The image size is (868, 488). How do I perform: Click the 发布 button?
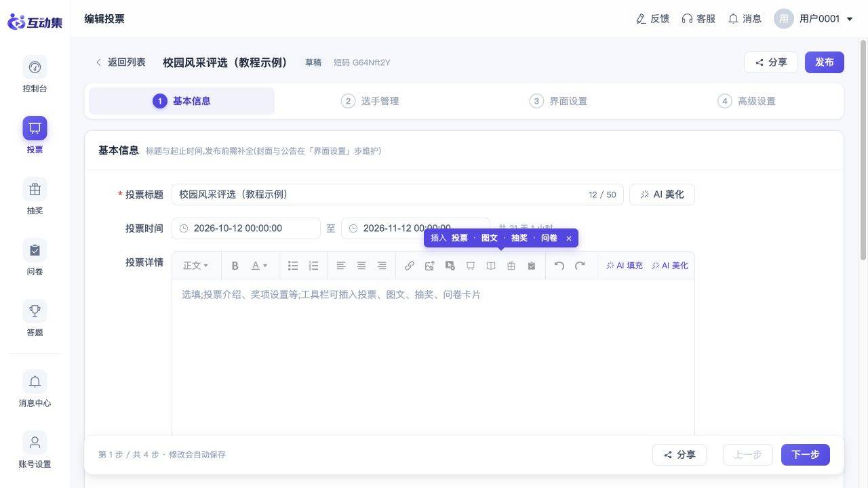[x=825, y=62]
